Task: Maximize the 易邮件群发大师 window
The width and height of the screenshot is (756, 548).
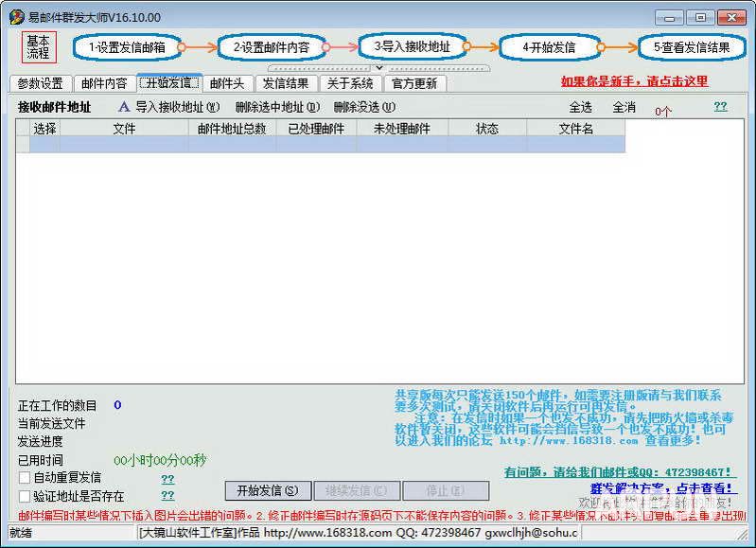Action: 700,18
